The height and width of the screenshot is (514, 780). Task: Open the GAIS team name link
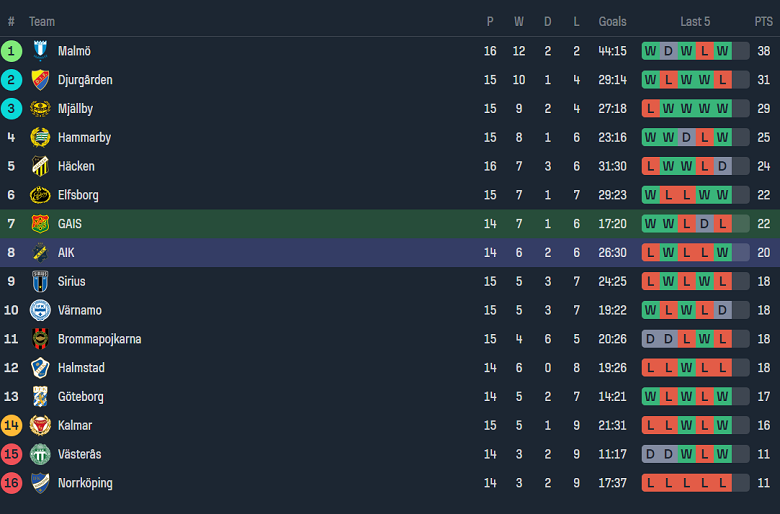tap(70, 224)
